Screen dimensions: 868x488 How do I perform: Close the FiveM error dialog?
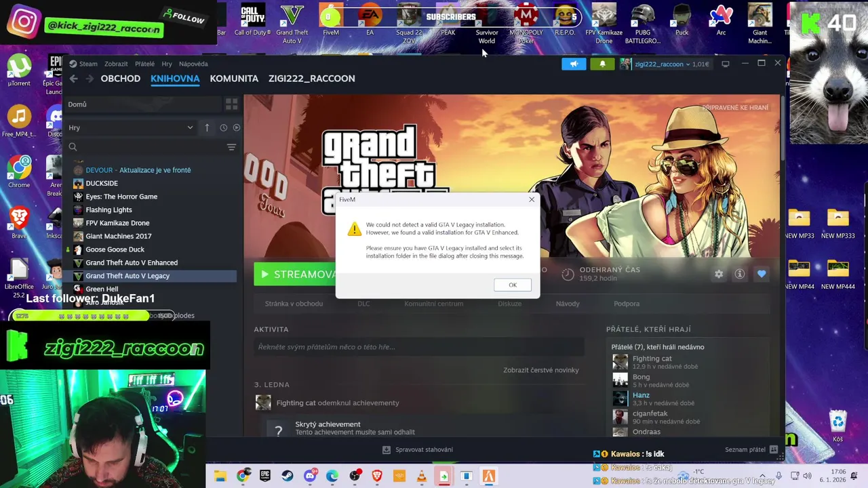click(532, 199)
